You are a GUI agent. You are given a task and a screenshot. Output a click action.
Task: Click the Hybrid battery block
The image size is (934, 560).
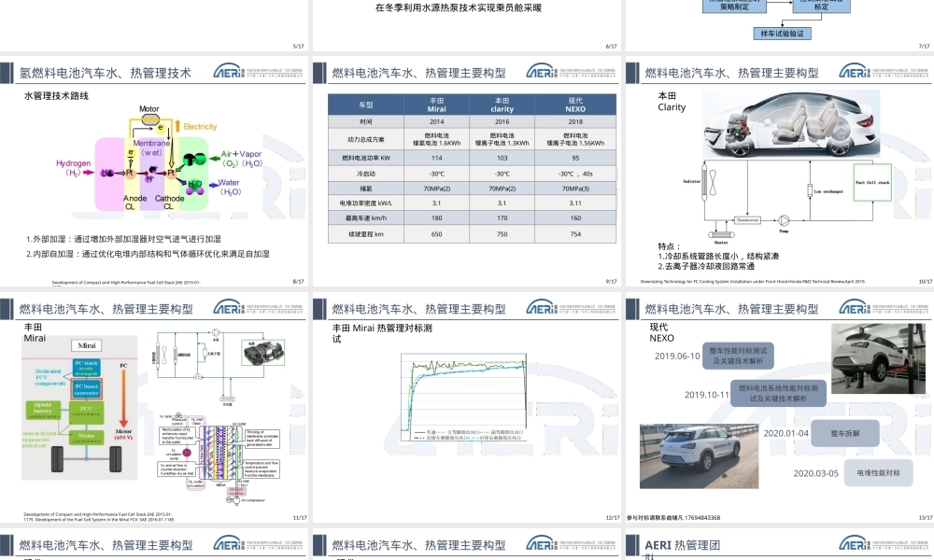point(42,411)
